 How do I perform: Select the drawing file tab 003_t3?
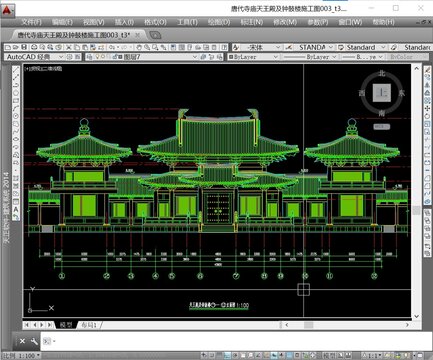tap(74, 35)
